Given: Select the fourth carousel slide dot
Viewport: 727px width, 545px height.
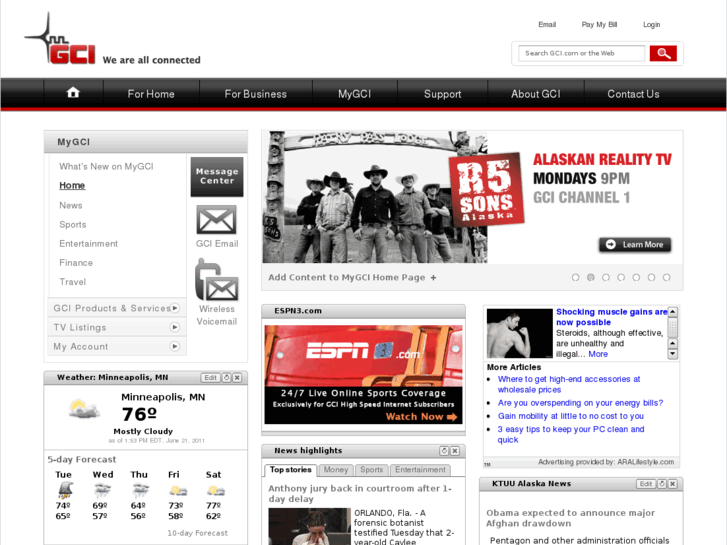Looking at the screenshot, I should point(621,277).
